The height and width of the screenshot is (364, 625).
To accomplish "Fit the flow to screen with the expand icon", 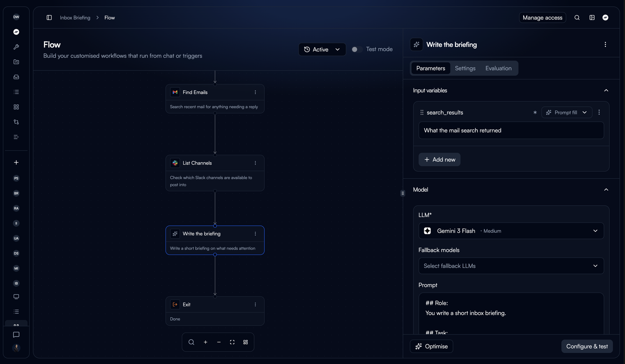I will click(232, 342).
